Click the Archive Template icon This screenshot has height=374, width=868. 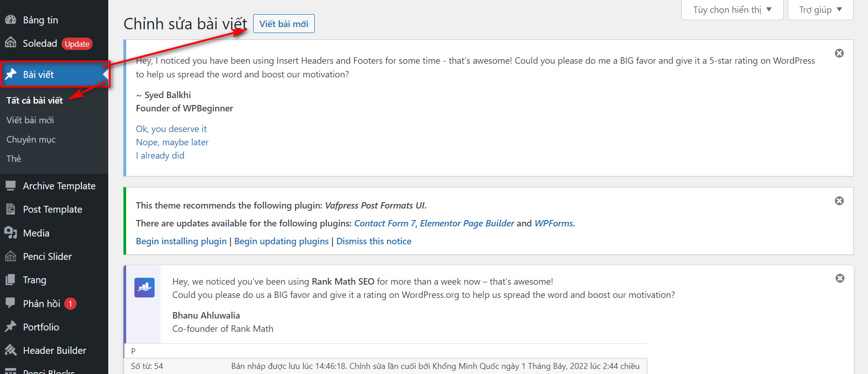[x=11, y=186]
